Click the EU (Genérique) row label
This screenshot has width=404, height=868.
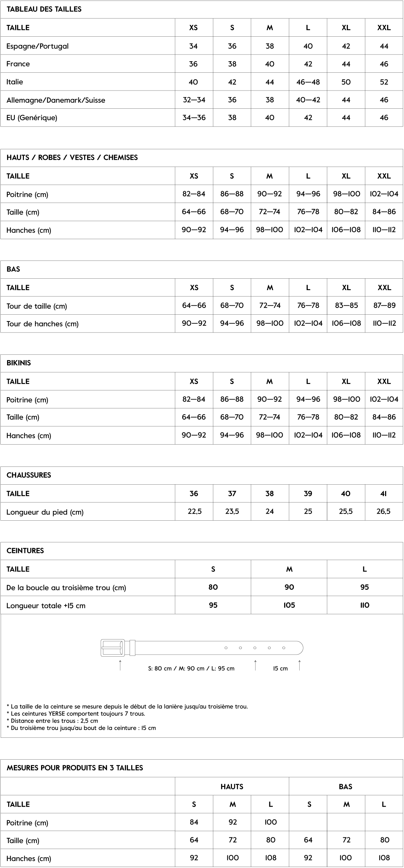[32, 118]
